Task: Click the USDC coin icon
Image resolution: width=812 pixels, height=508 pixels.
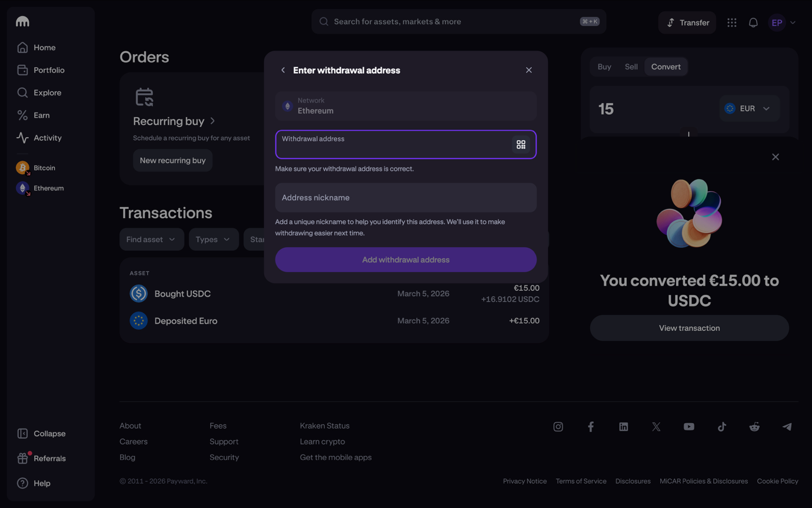Action: pos(138,293)
